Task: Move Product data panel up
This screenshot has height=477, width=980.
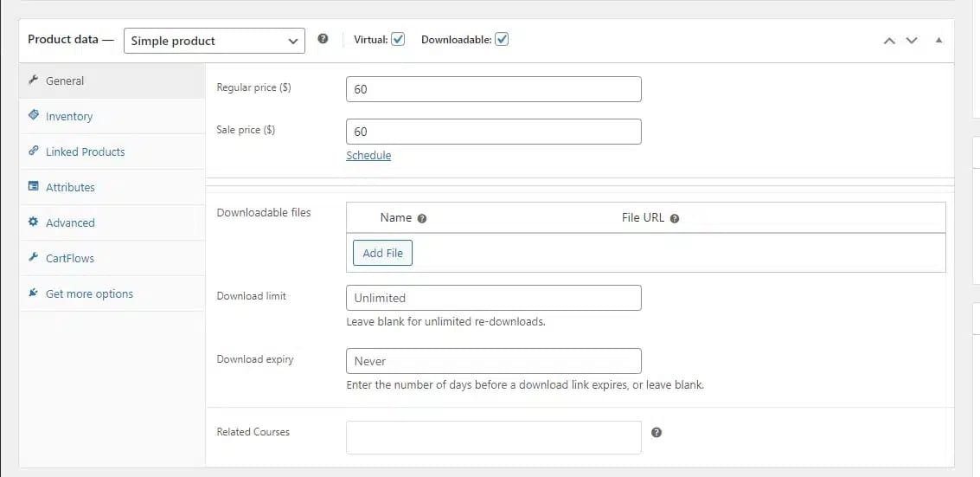Action: 889,41
